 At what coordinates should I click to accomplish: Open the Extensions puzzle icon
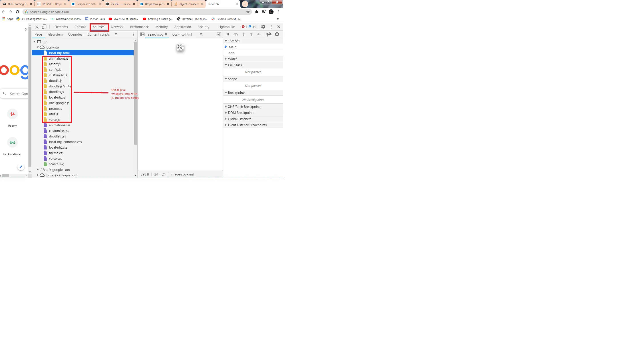click(x=257, y=12)
